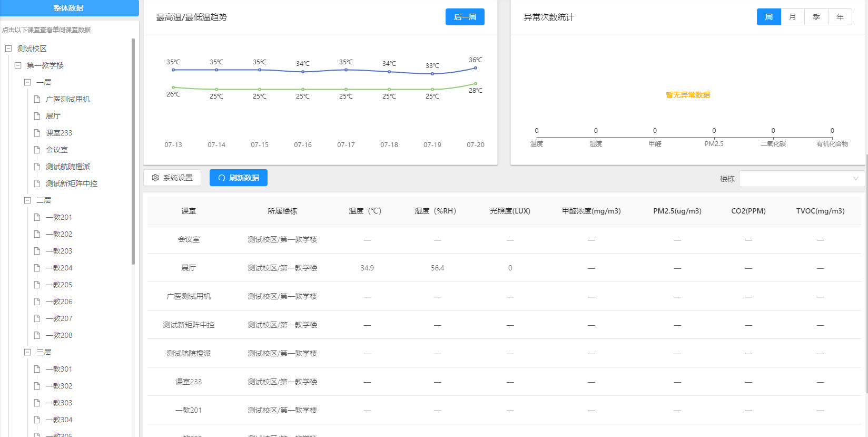
Task: Click the 一教201 table row name
Action: [x=189, y=410]
